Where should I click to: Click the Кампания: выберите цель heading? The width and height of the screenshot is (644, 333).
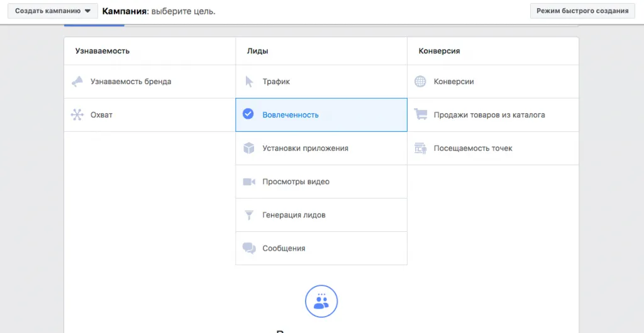click(x=158, y=11)
